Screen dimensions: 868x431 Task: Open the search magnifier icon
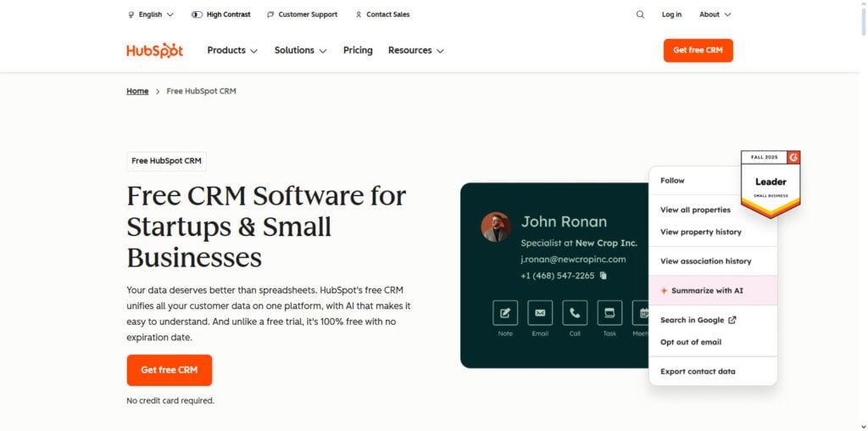point(640,15)
